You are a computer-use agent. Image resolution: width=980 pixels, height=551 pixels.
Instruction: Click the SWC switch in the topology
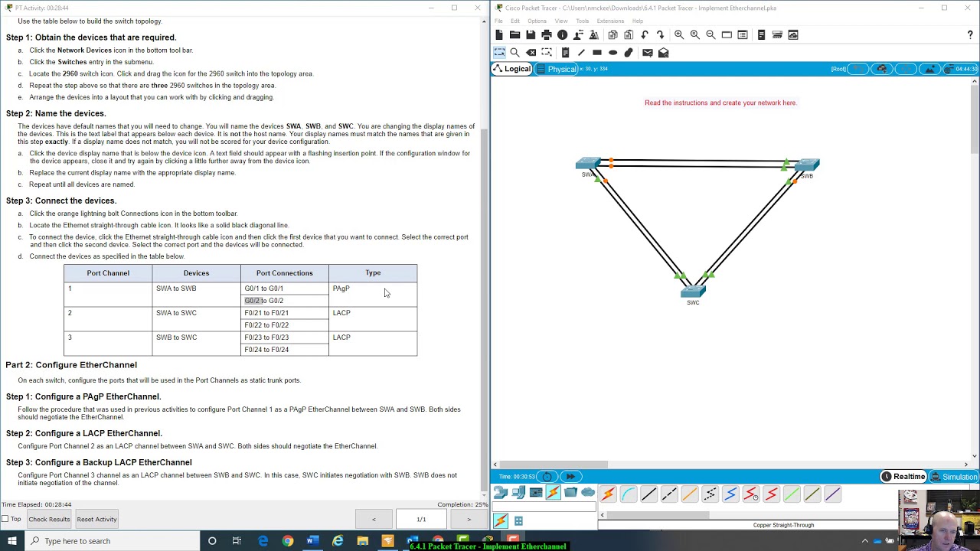[693, 291]
